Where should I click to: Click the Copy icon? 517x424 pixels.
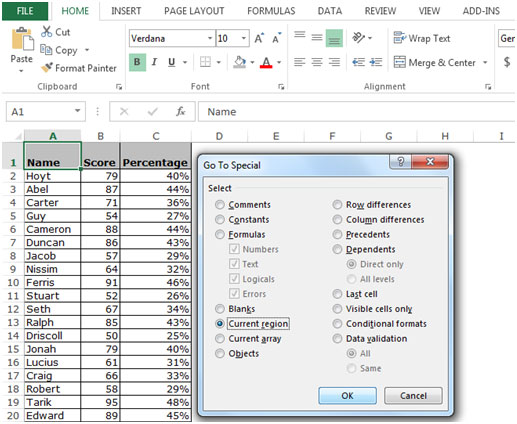coord(46,50)
